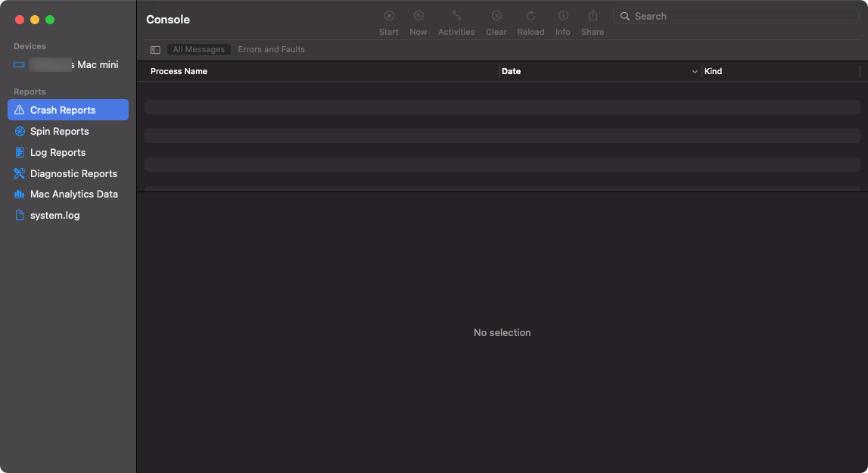
Task: Click the Mac Analytics Data chart icon
Action: pyautogui.click(x=20, y=194)
